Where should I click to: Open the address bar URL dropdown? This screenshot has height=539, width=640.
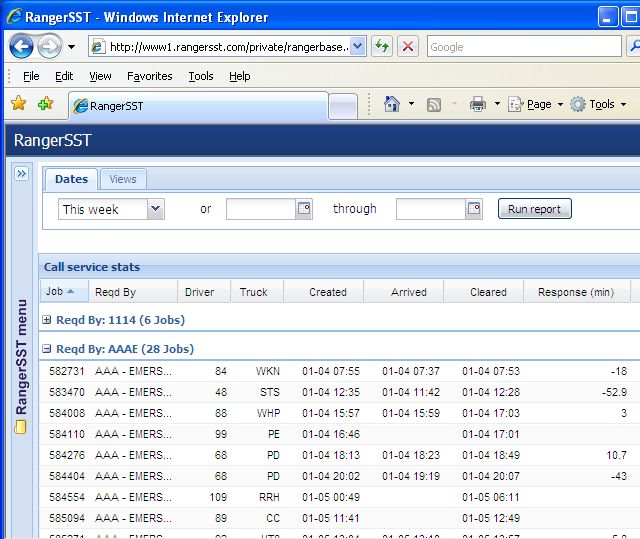coord(358,47)
